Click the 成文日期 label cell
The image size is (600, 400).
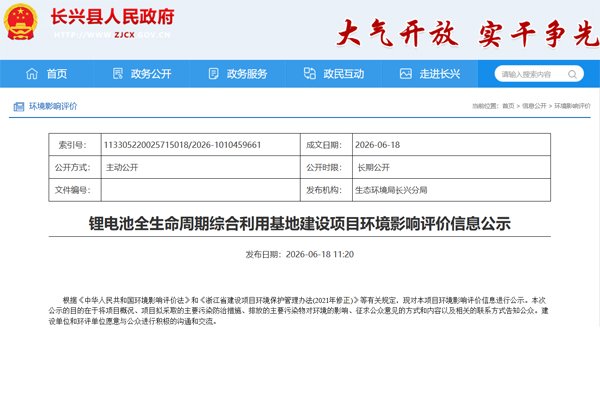[x=326, y=145]
